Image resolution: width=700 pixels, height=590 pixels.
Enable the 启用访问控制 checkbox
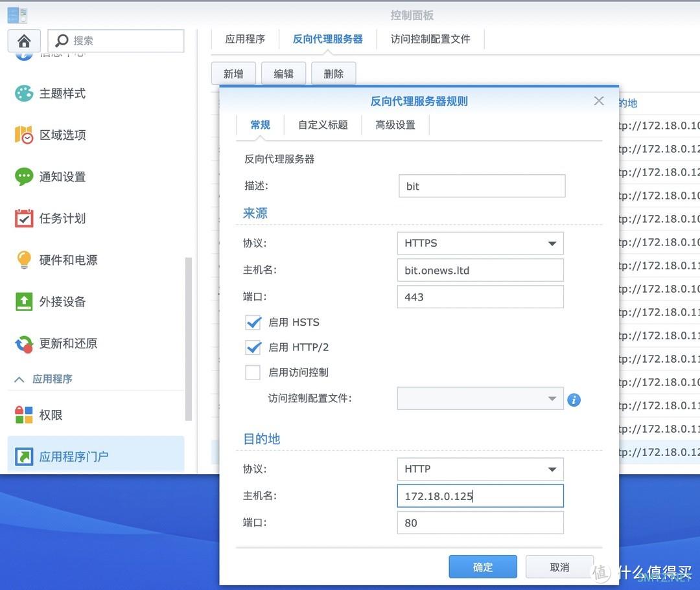point(253,372)
